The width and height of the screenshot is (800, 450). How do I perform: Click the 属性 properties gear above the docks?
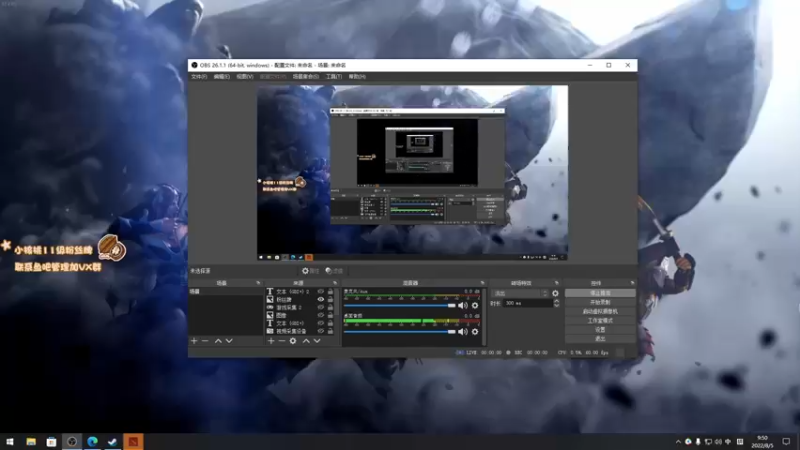pyautogui.click(x=310, y=271)
